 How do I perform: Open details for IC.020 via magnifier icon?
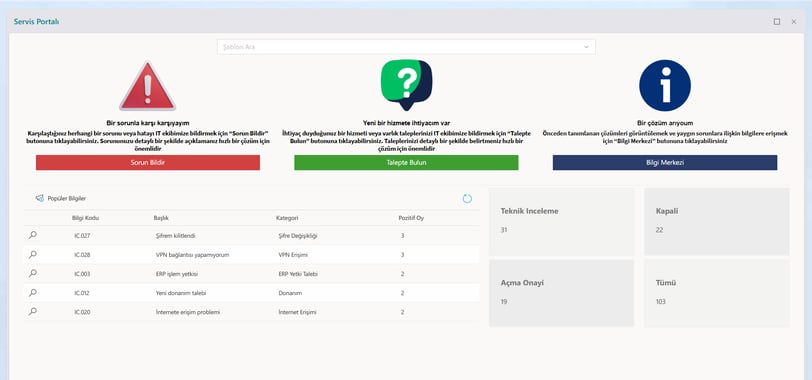click(x=33, y=312)
